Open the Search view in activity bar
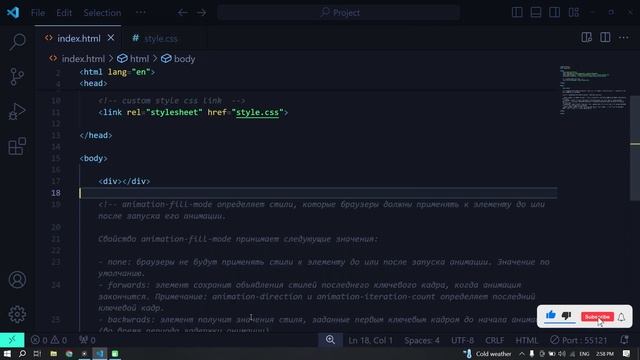640x360 pixels. 17,41
